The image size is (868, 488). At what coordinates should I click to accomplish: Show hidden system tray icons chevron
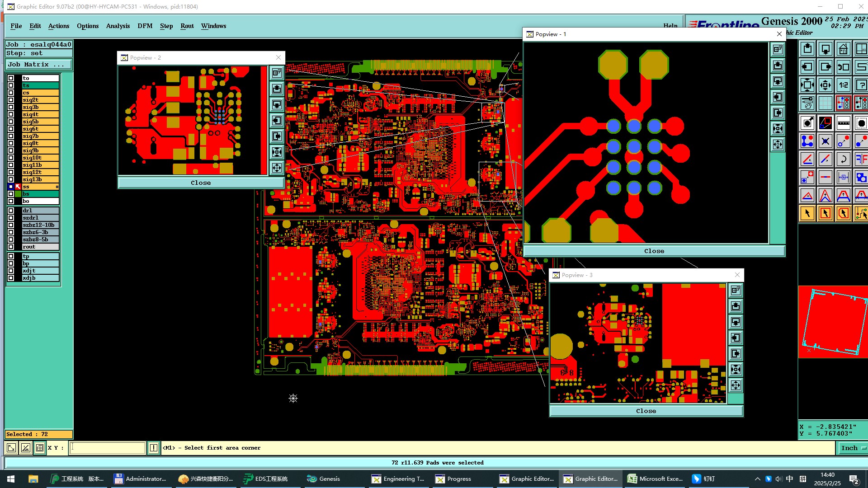757,479
